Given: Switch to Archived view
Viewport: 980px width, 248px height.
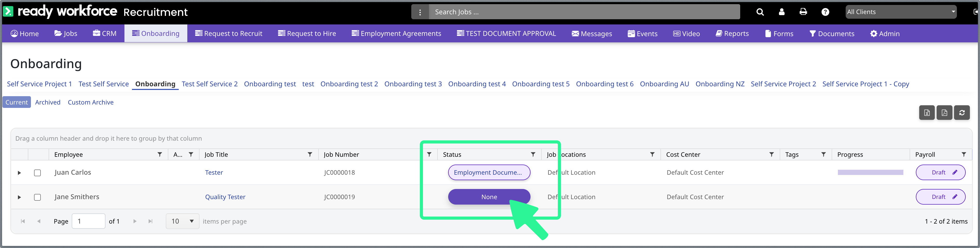Looking at the screenshot, I should [48, 102].
